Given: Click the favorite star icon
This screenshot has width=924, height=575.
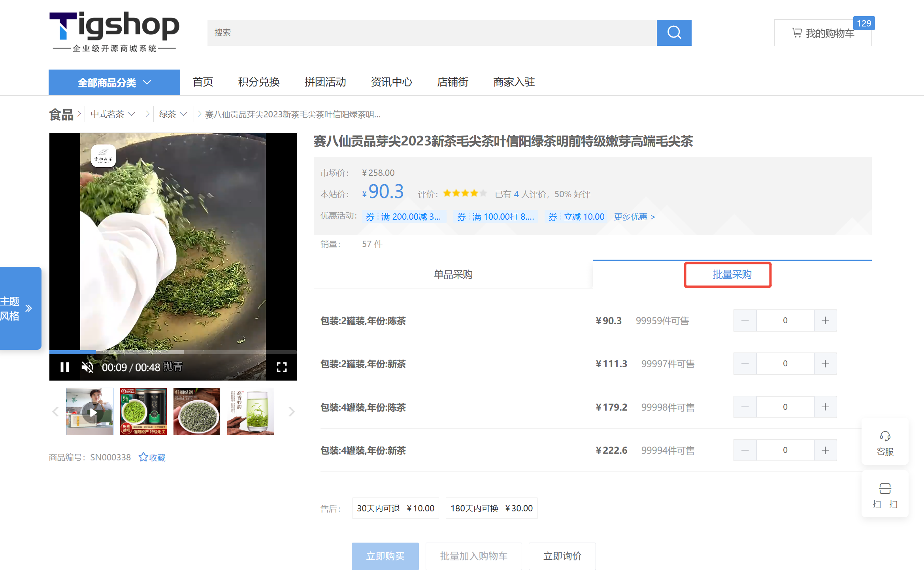Looking at the screenshot, I should click(143, 457).
